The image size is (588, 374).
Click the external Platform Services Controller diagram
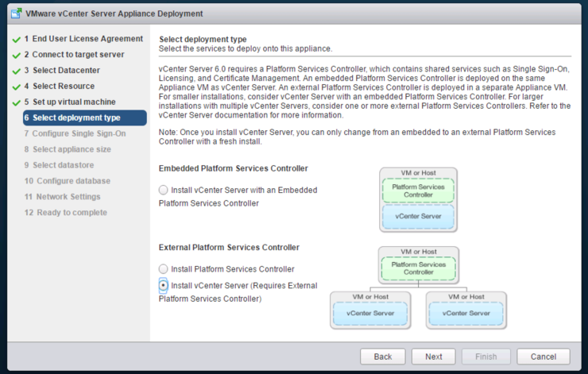click(419, 287)
